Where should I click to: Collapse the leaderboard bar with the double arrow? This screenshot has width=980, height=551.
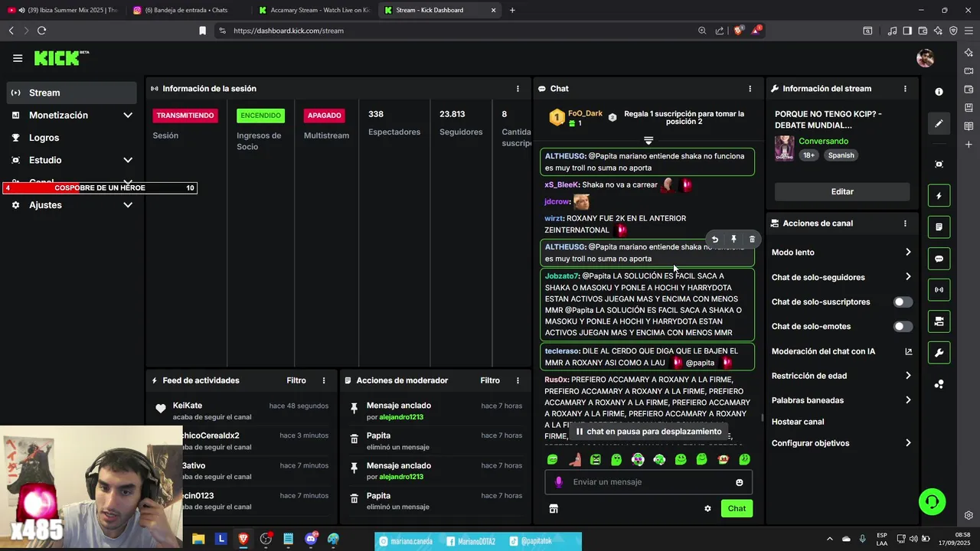coord(648,141)
